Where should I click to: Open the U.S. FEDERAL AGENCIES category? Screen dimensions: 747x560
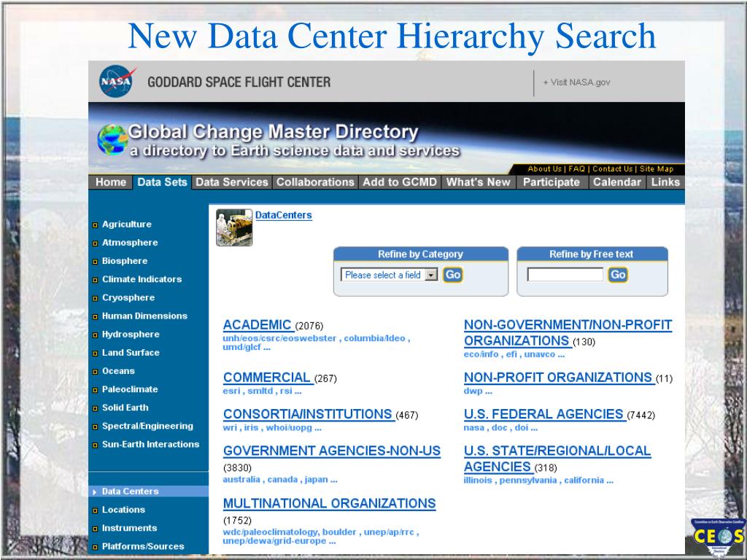[x=543, y=414]
